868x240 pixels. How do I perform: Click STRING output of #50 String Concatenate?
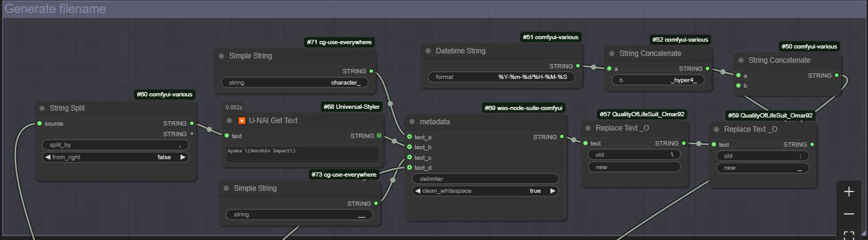836,75
